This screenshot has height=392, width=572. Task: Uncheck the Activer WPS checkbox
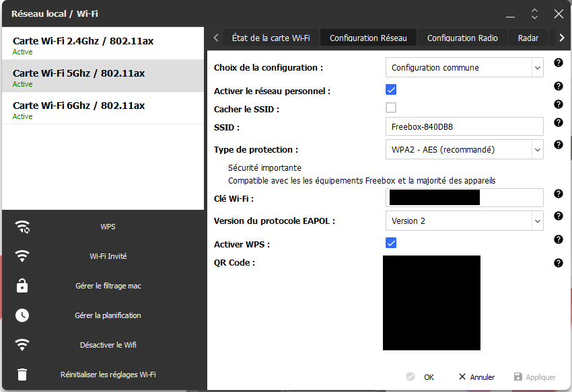pos(391,243)
